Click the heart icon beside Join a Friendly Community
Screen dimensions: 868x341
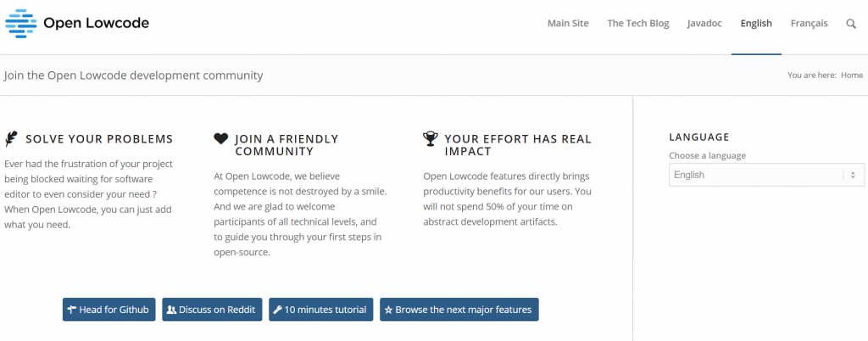point(221,138)
